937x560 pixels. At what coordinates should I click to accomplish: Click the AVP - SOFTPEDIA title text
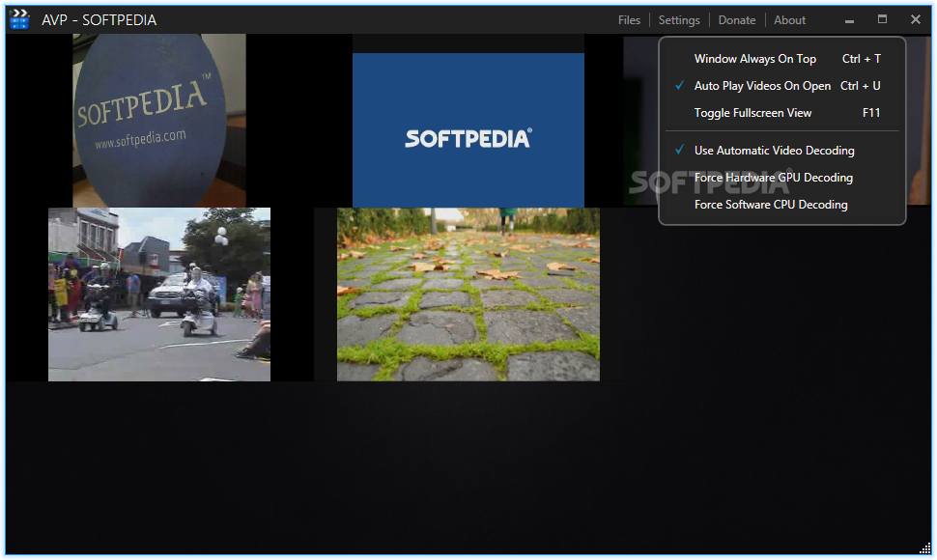click(x=99, y=20)
